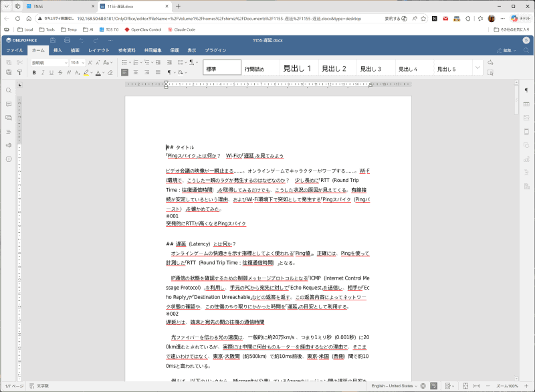Decrease font size with the A-down icon
This screenshot has width=535, height=392.
[x=98, y=62]
